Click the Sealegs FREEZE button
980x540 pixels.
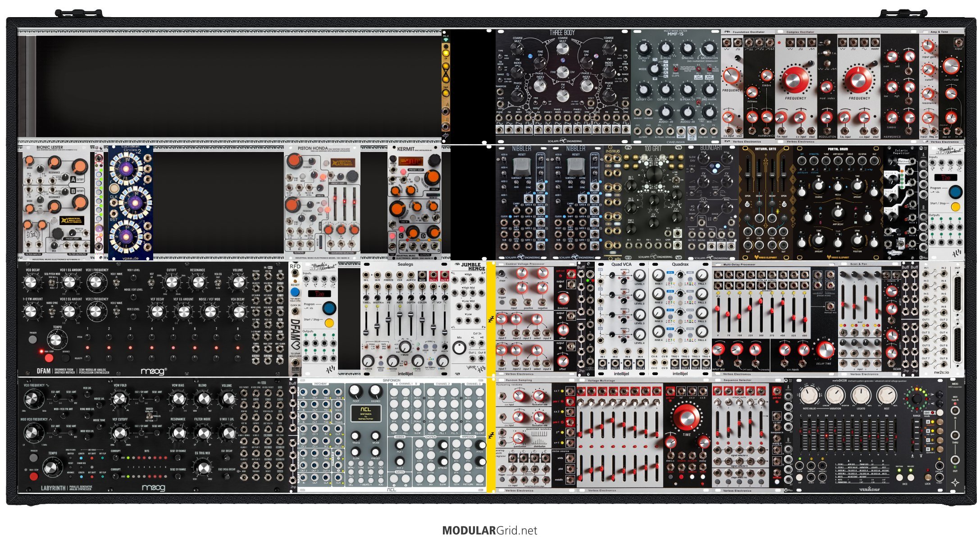(381, 363)
